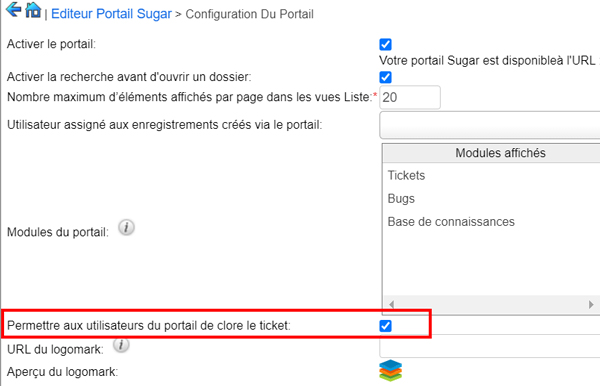Click the modules horizontal scrollbar track
This screenshot has height=386, width=600.
[x=491, y=305]
